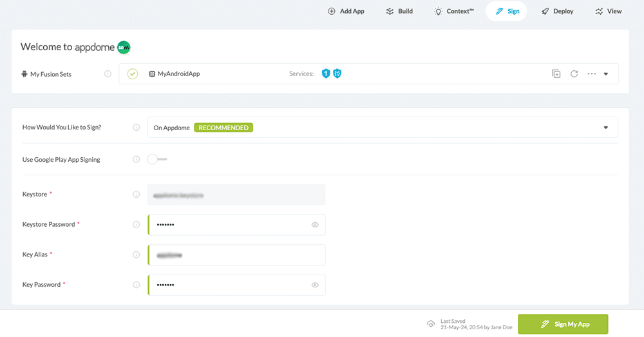
Task: Switch to the Build tab
Action: tap(399, 11)
